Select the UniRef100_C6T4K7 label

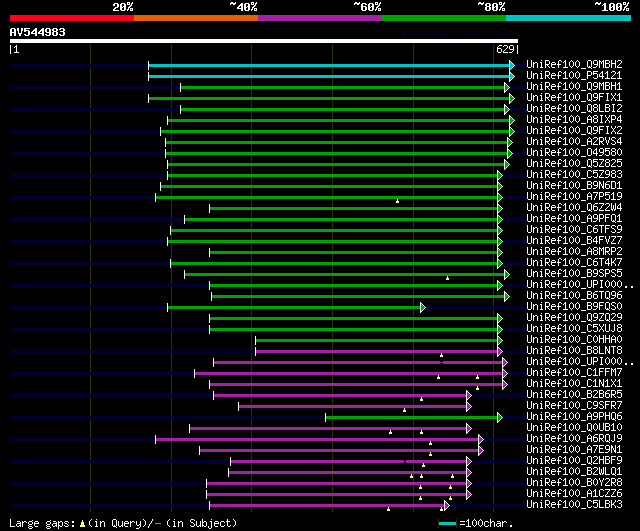tap(574, 262)
